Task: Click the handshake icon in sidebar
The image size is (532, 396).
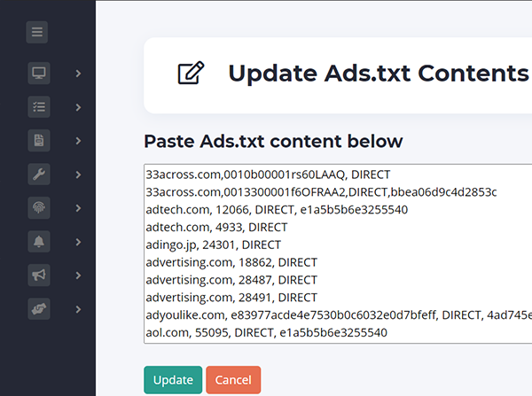Action: click(x=39, y=309)
